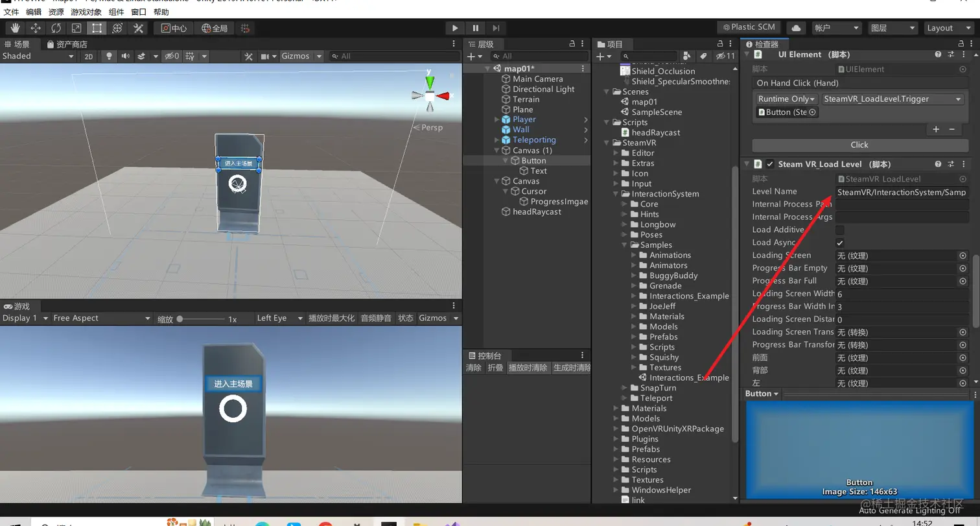
Task: Open the Shaded draw mode dropdown
Action: 38,56
